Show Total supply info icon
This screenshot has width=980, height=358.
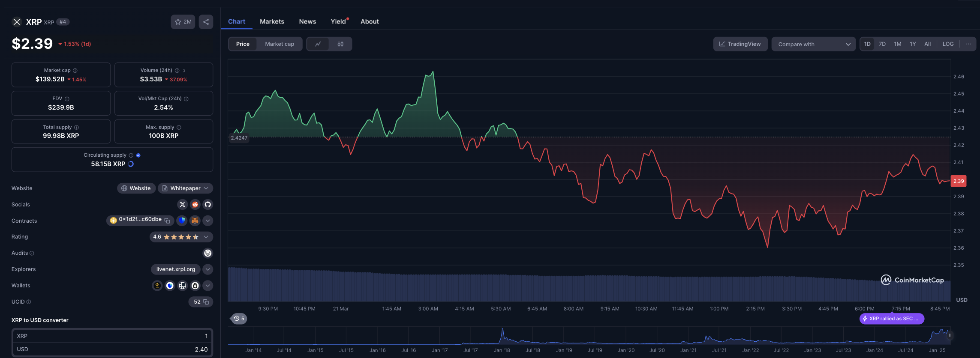click(x=76, y=127)
